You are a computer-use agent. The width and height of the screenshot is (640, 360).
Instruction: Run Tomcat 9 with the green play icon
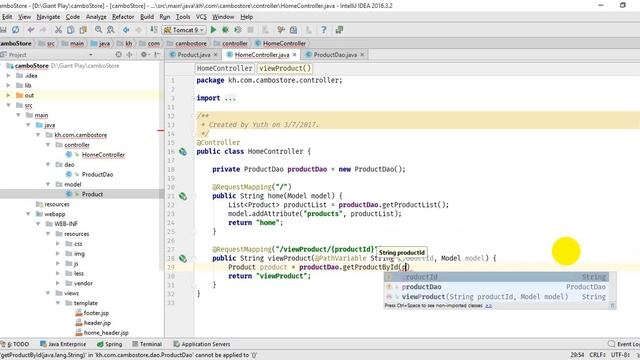coord(213,30)
